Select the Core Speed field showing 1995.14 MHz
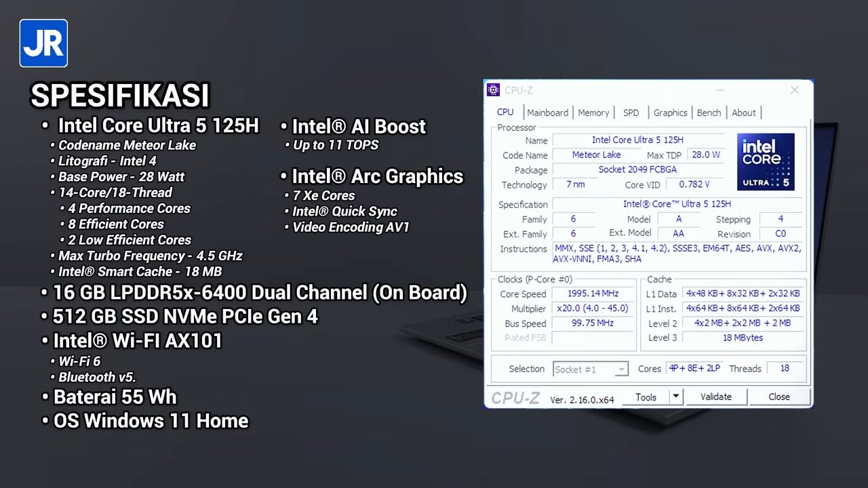This screenshot has width=868, height=488. pyautogui.click(x=593, y=293)
